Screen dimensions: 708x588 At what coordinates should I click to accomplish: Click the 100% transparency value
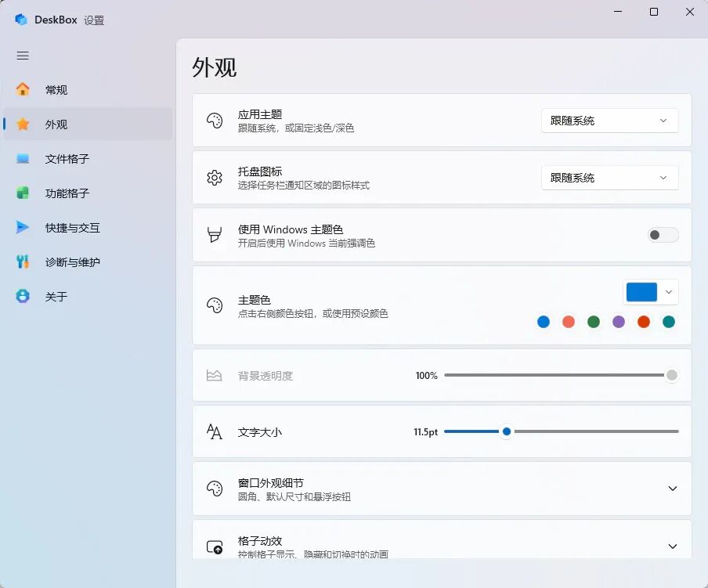coord(427,376)
